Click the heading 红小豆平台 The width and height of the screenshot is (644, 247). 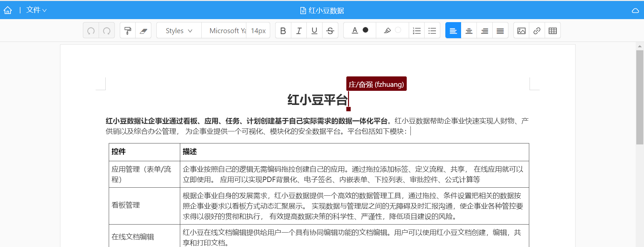[x=317, y=100]
